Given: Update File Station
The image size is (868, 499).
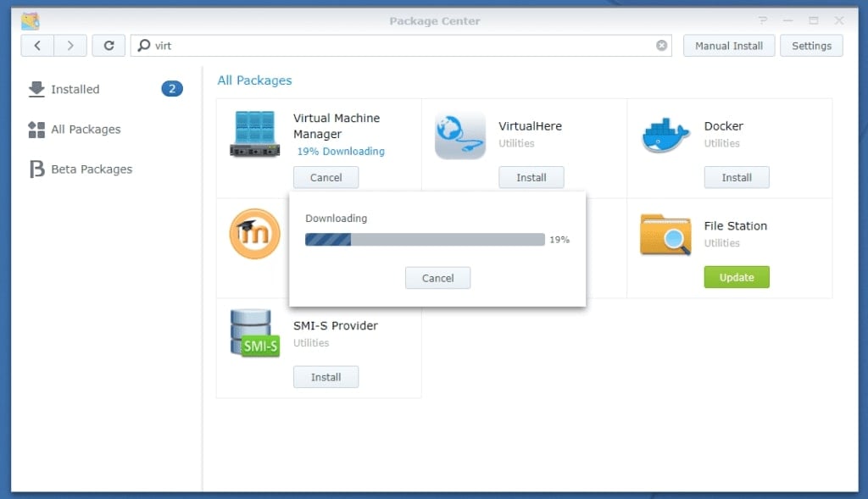Looking at the screenshot, I should (x=737, y=277).
